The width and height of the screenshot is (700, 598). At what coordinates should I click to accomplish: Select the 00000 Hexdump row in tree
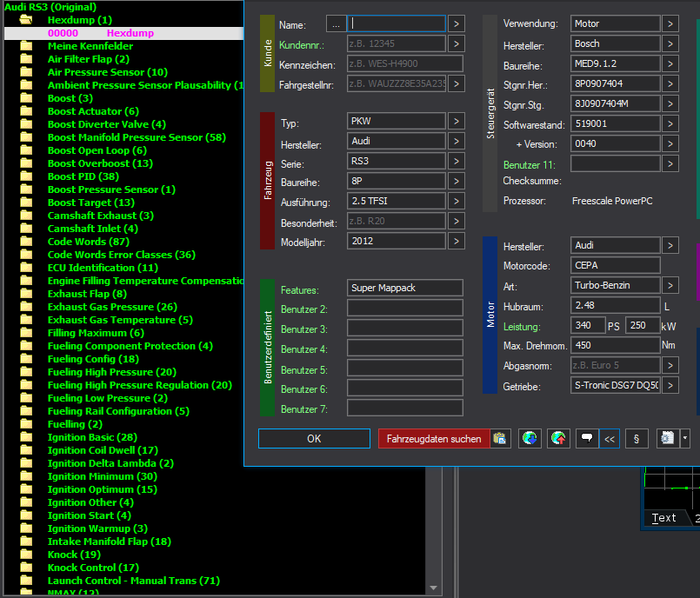(x=123, y=33)
